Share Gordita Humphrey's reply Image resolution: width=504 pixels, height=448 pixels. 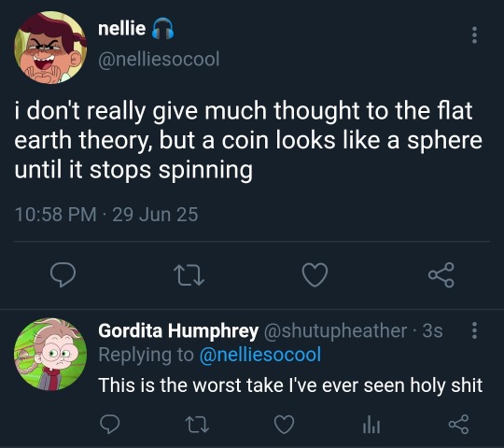(x=458, y=425)
